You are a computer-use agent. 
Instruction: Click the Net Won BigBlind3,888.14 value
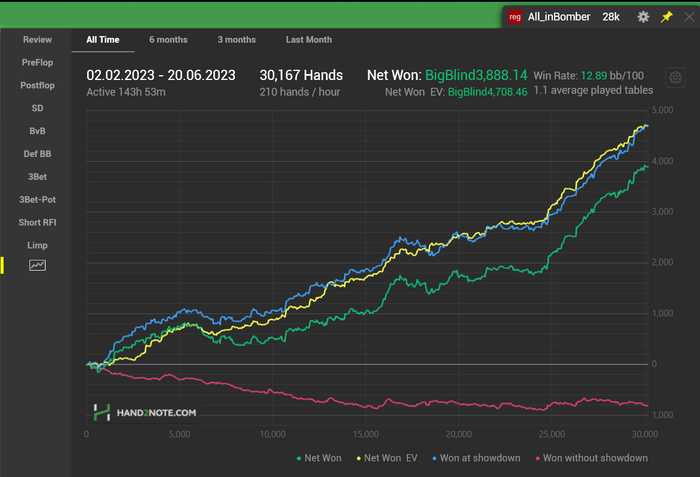point(476,75)
